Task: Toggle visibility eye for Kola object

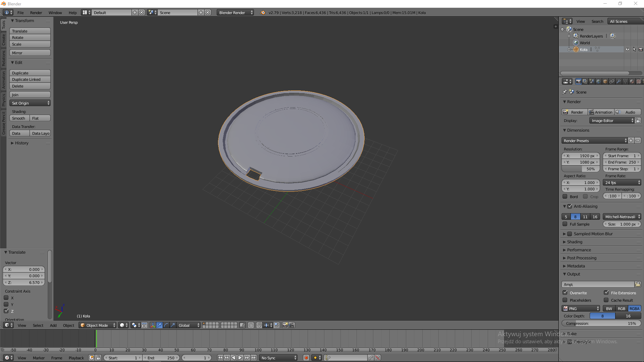Action: 627,49
